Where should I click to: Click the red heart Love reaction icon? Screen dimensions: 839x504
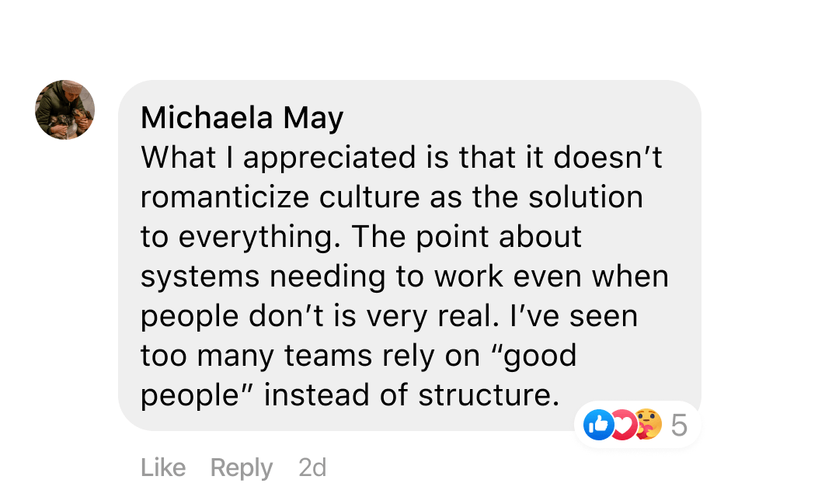(x=623, y=424)
